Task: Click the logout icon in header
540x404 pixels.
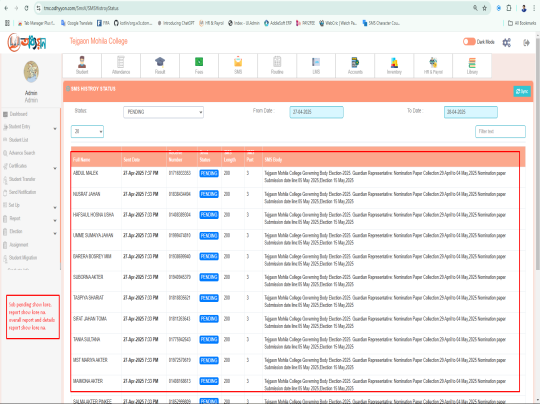Action: [x=526, y=42]
